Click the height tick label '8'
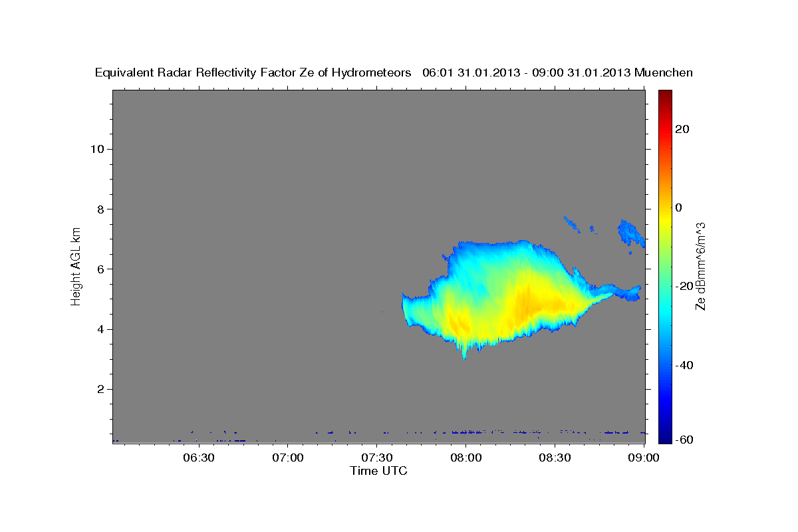The image size is (798, 532). [x=99, y=209]
